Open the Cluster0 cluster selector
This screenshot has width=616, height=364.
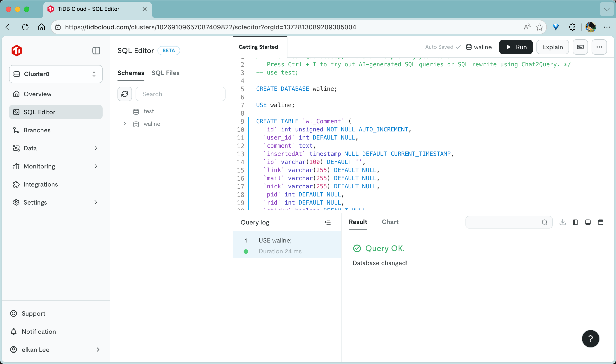pyautogui.click(x=56, y=74)
